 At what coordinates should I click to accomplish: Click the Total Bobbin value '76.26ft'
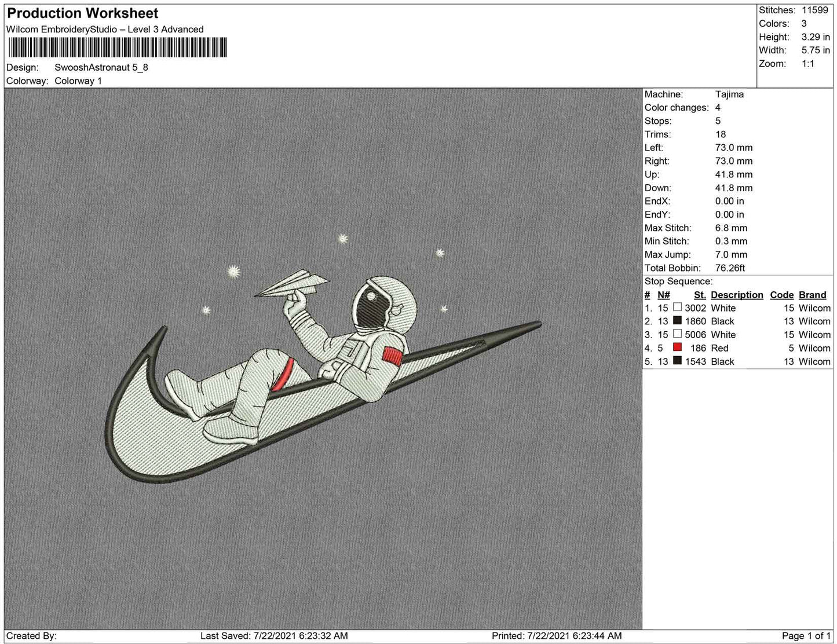(730, 268)
